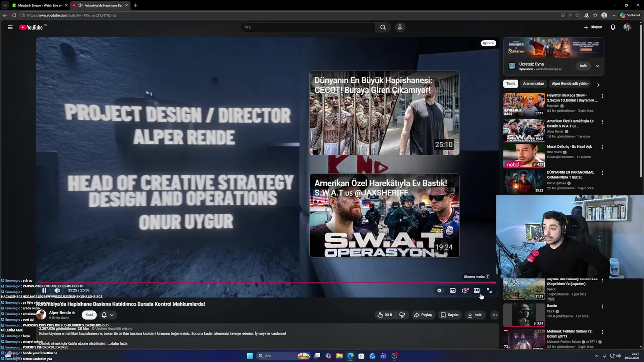Viewport: 644px width, 362px height.
Task: Download video with İndir button
Action: [474, 315]
